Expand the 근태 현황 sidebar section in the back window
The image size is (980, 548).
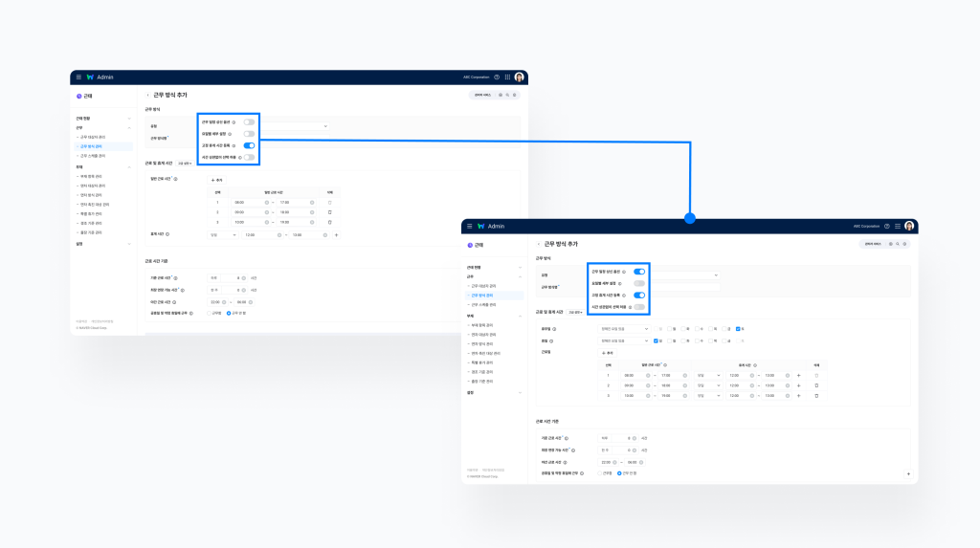pos(129,119)
